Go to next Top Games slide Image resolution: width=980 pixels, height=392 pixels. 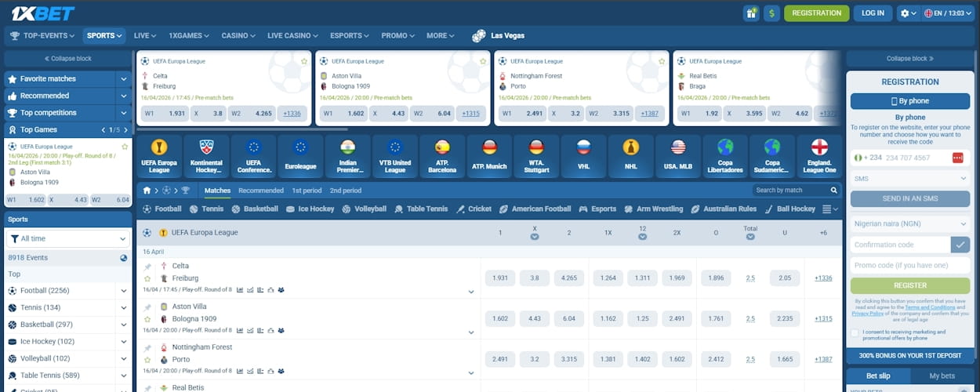tap(125, 130)
